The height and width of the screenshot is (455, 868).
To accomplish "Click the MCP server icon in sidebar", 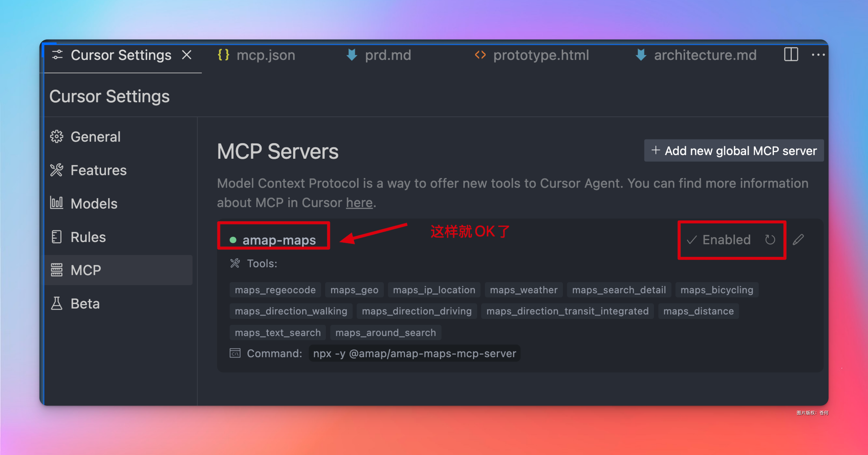I will point(57,270).
